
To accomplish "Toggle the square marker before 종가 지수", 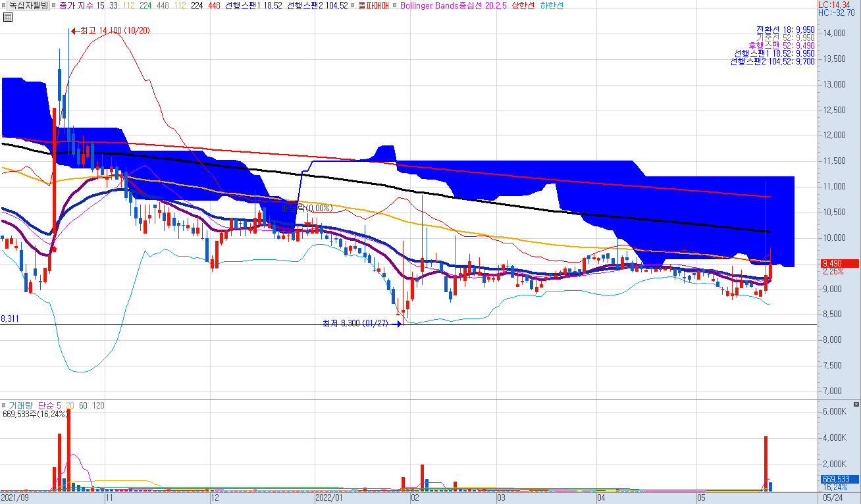I will [x=54, y=5].
